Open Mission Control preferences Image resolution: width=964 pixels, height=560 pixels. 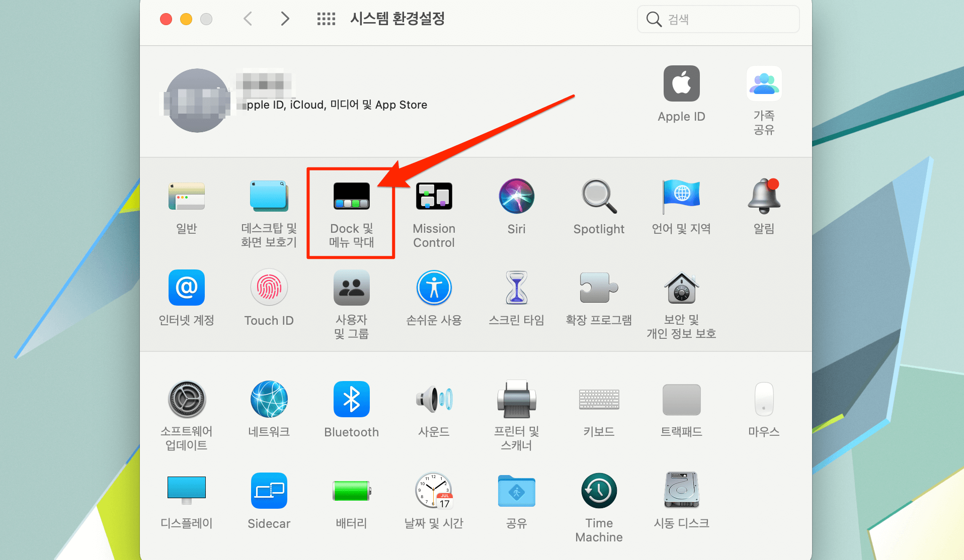(x=434, y=197)
